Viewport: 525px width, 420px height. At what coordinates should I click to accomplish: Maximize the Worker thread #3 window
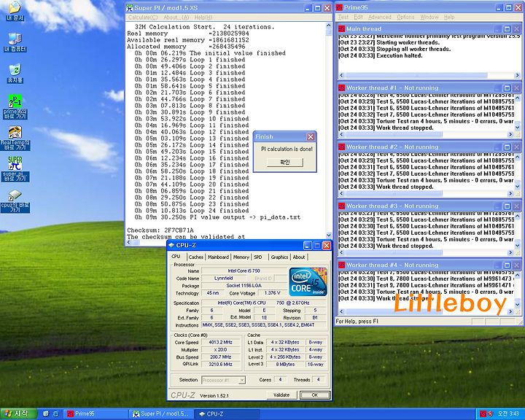point(507,206)
